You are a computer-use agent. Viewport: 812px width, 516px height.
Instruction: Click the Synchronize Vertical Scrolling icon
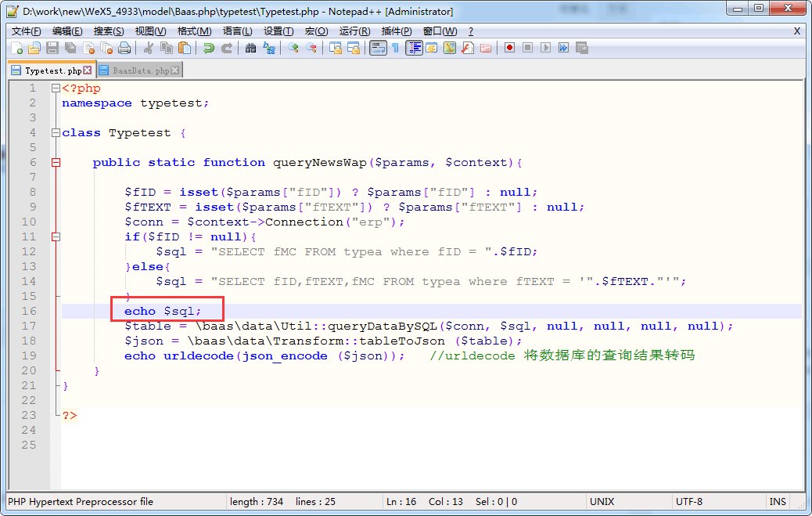click(336, 49)
